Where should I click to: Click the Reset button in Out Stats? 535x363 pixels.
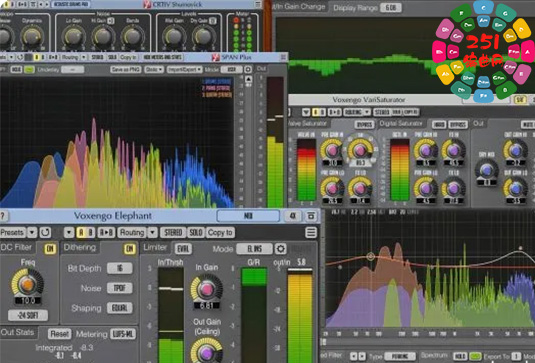click(59, 334)
